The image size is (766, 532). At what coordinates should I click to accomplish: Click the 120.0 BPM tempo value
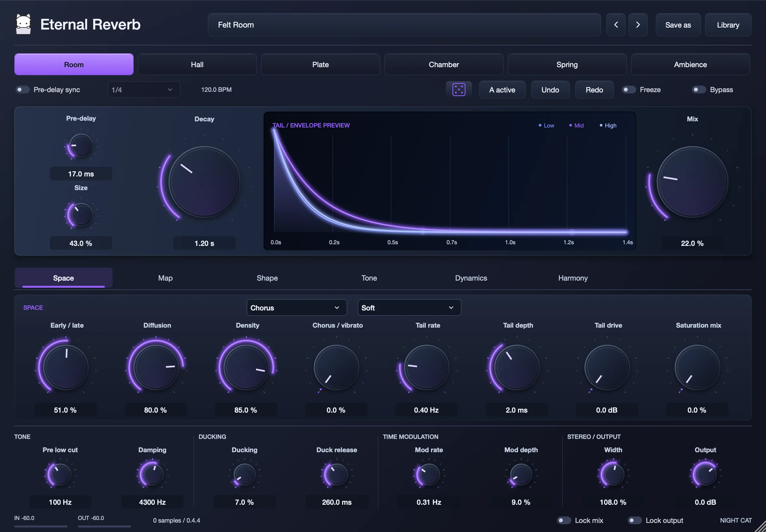[x=216, y=90]
